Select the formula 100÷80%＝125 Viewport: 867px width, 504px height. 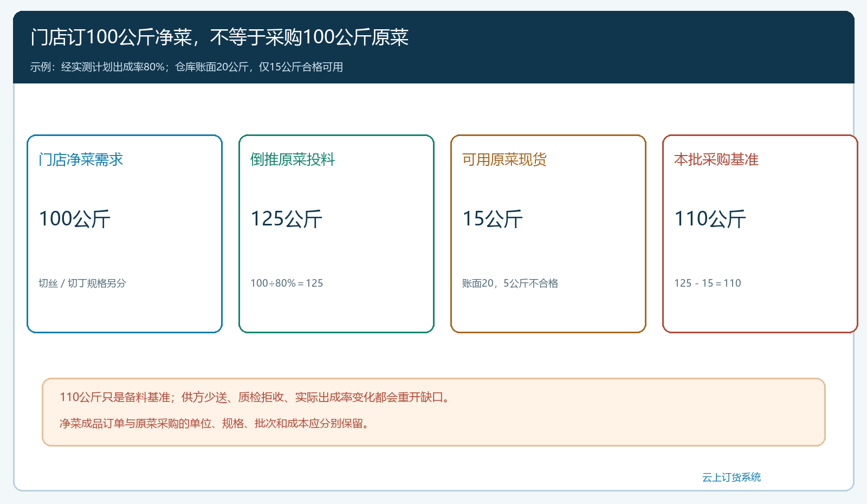click(x=287, y=283)
